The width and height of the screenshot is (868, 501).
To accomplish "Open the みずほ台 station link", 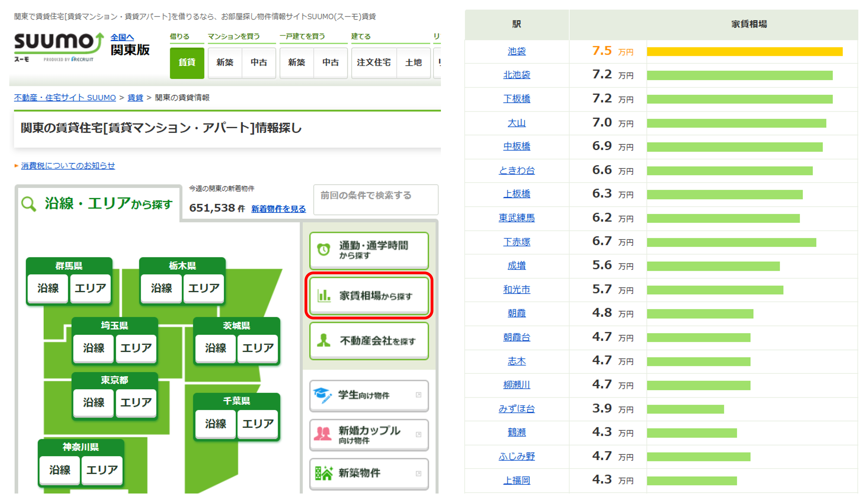I will (516, 409).
